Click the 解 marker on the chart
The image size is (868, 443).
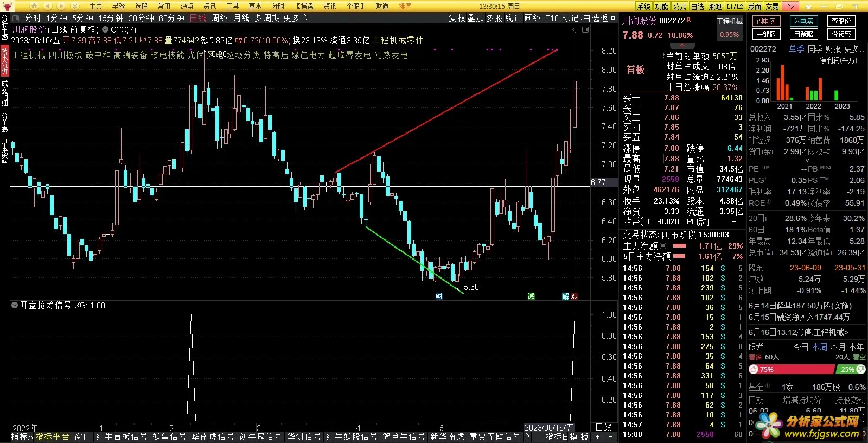[566, 296]
